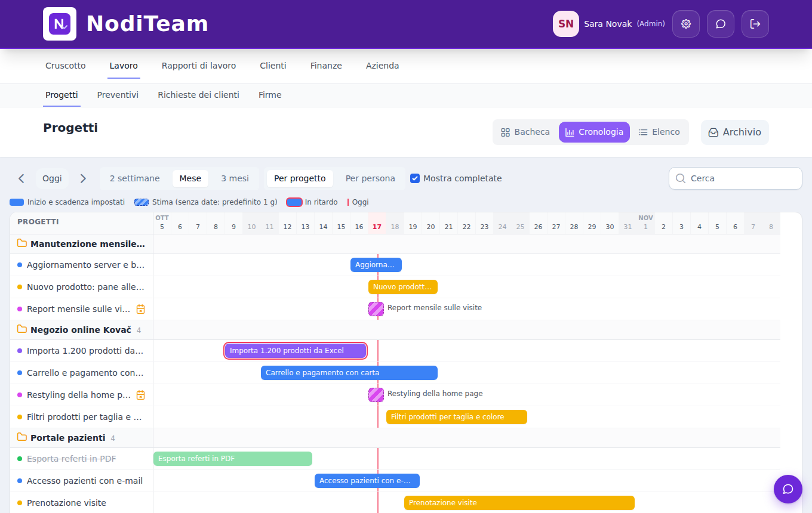Switch to Bacheca view
This screenshot has width=812, height=513.
click(x=525, y=132)
